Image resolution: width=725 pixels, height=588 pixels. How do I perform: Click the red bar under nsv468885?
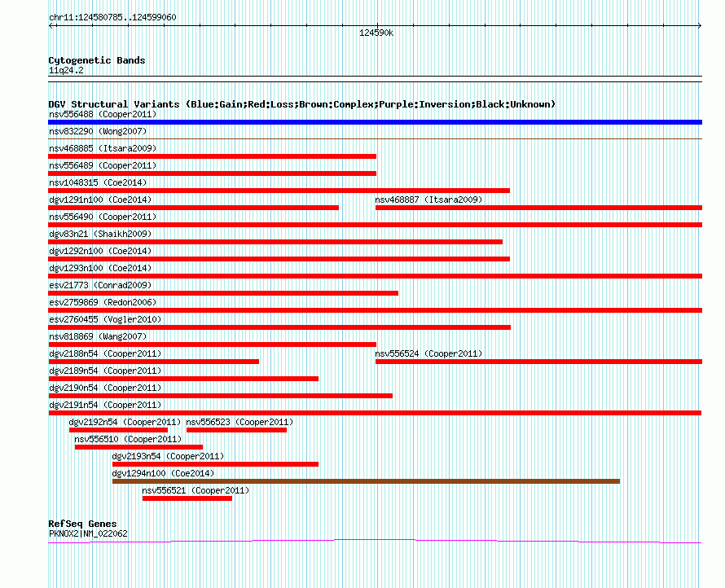pos(213,156)
